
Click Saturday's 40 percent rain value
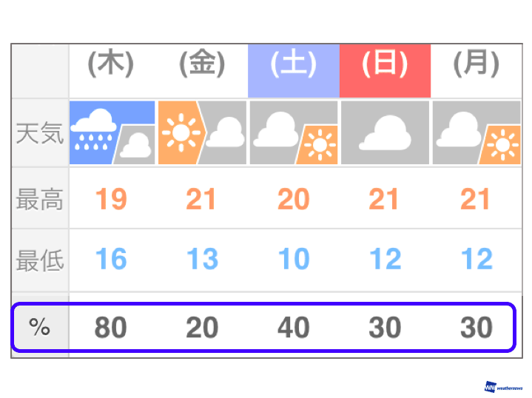293,327
